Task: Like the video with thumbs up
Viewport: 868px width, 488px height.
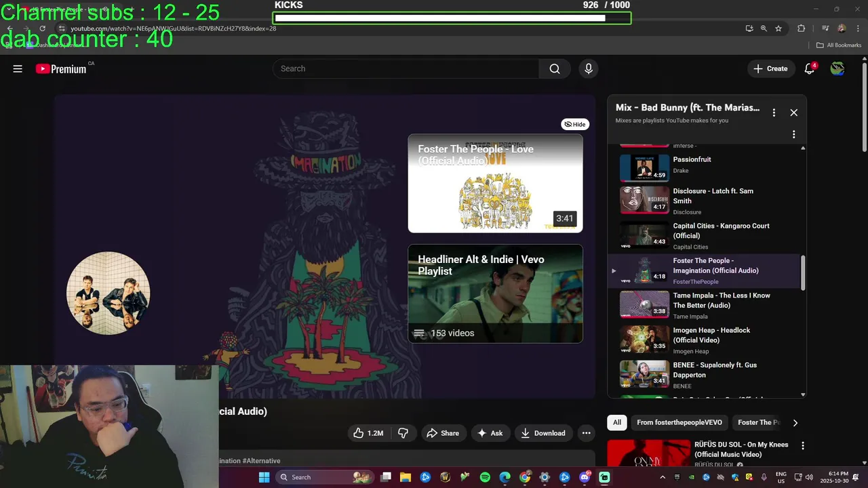Action: pos(368,433)
